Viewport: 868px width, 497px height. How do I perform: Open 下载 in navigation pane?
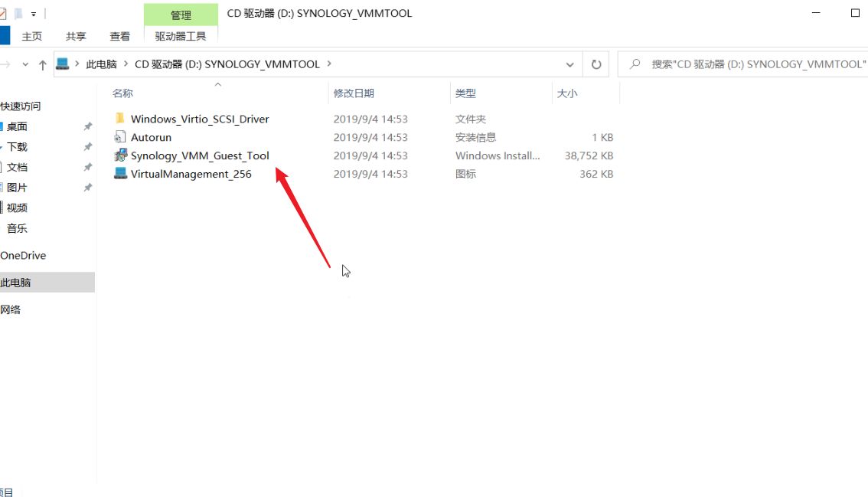17,147
